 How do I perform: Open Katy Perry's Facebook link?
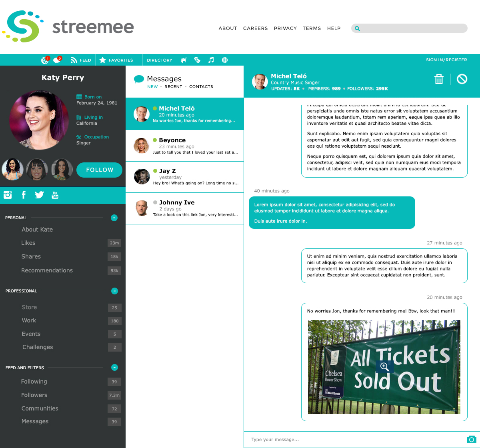[24, 195]
